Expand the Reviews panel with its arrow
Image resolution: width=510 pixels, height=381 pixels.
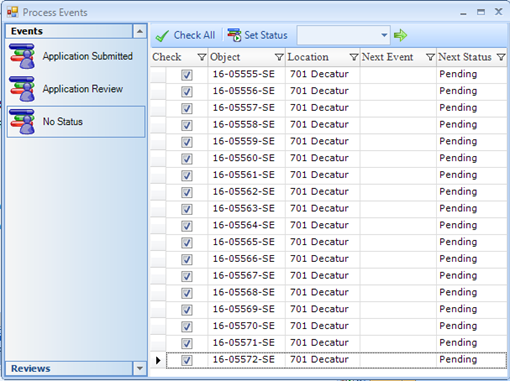coord(140,368)
